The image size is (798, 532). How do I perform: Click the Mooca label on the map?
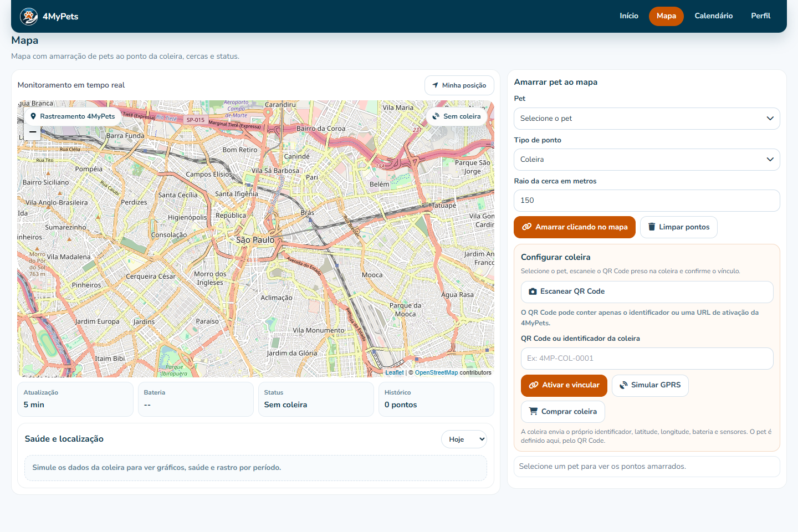(372, 275)
